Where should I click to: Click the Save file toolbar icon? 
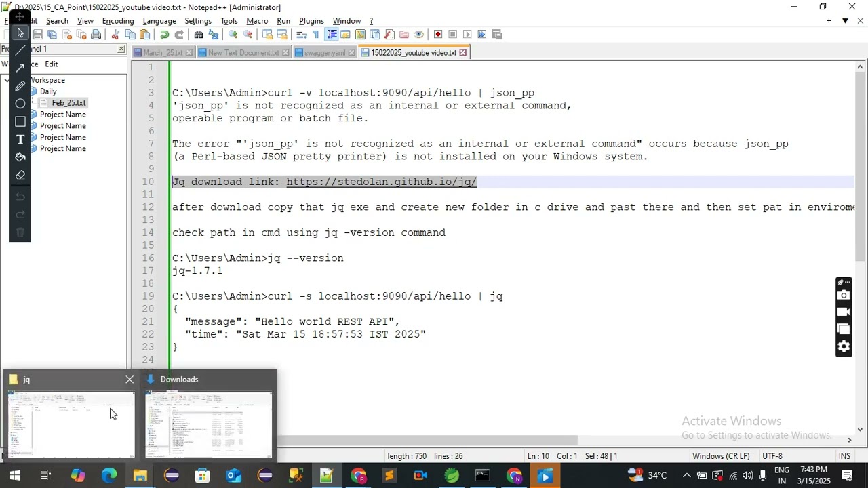click(37, 35)
